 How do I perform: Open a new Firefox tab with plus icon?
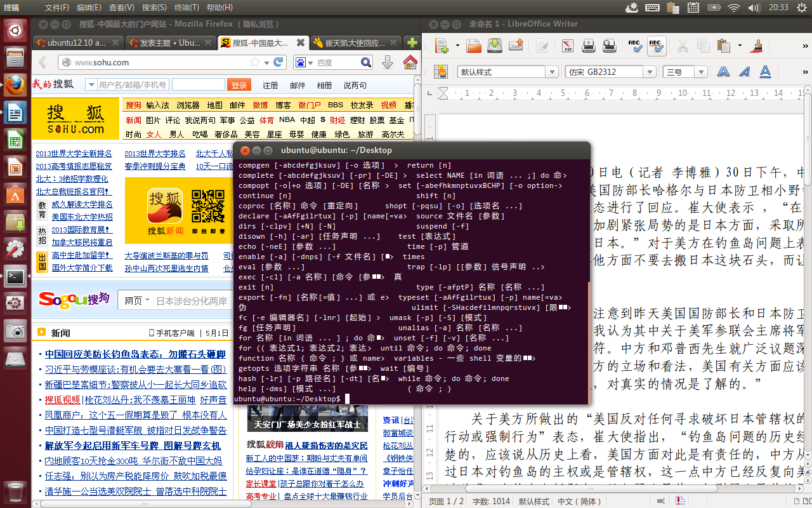click(x=412, y=43)
